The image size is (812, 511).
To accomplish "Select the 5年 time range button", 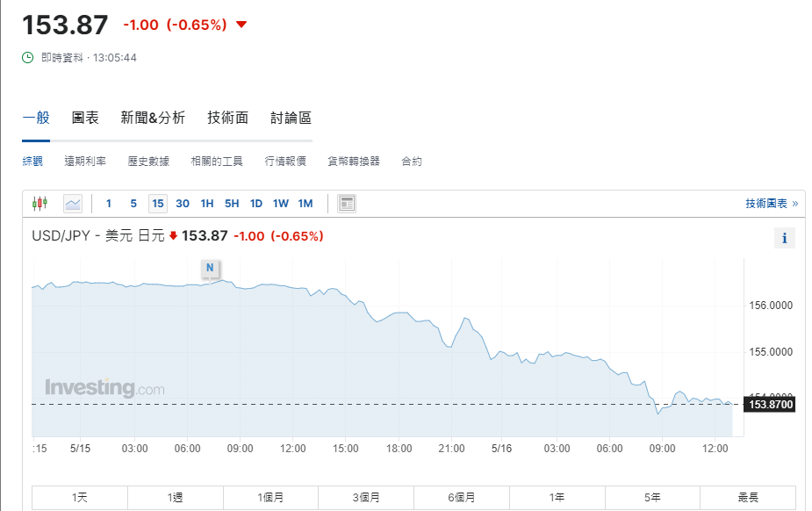I will pyautogui.click(x=652, y=498).
